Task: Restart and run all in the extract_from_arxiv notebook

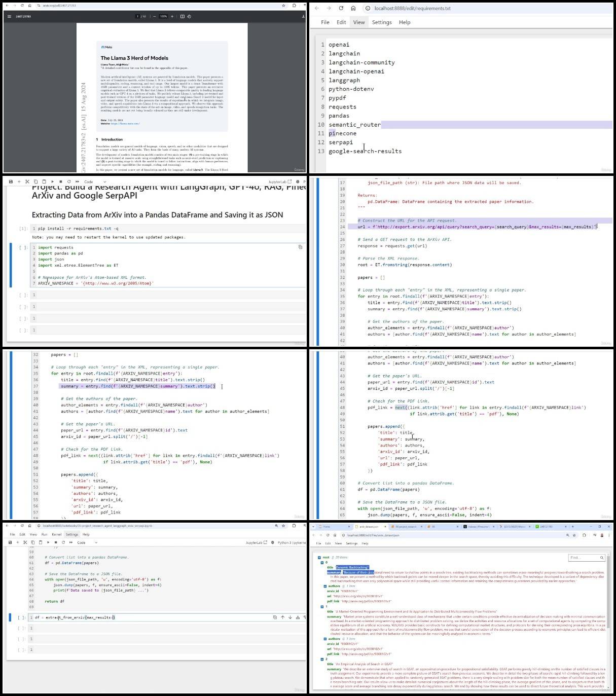Action: pos(70,542)
